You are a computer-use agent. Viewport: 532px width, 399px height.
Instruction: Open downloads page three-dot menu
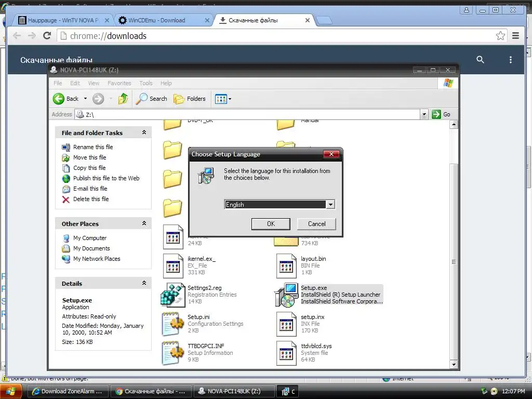(x=510, y=60)
